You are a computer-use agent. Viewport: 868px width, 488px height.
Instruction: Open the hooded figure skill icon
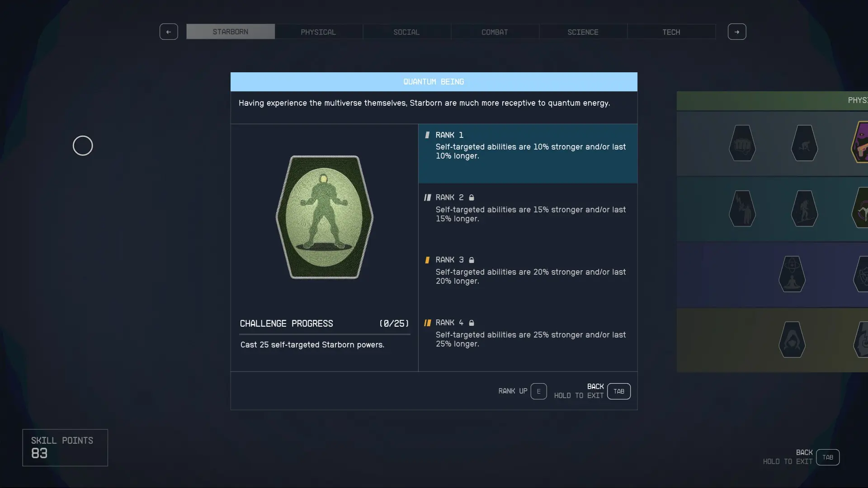792,340
